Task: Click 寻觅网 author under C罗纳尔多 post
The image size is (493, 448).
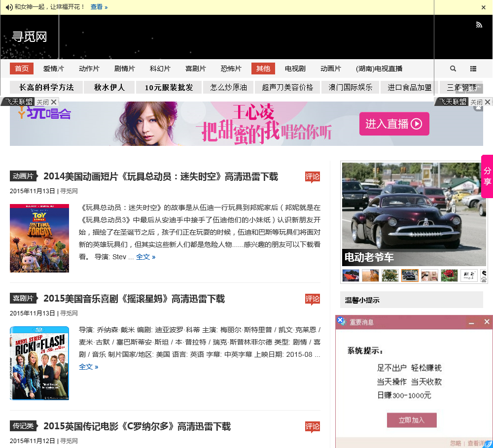Action: coord(69,441)
